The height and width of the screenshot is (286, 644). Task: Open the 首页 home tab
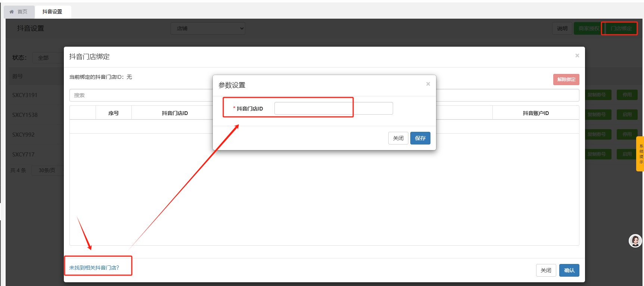pos(19,12)
